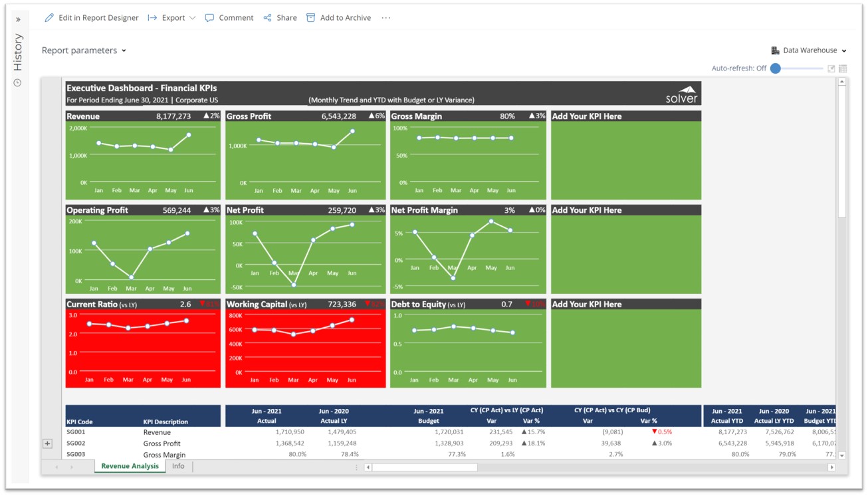Click the grid view icon beside Auto-refresh
Image resolution: width=868 pixels, height=496 pixels.
(843, 68)
